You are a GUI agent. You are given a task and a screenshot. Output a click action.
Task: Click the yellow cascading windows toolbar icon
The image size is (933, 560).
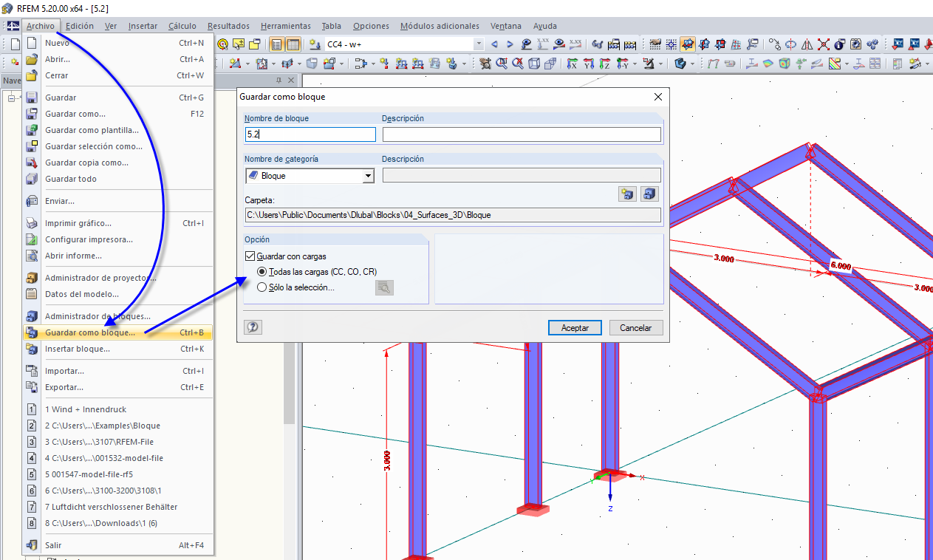tap(254, 44)
